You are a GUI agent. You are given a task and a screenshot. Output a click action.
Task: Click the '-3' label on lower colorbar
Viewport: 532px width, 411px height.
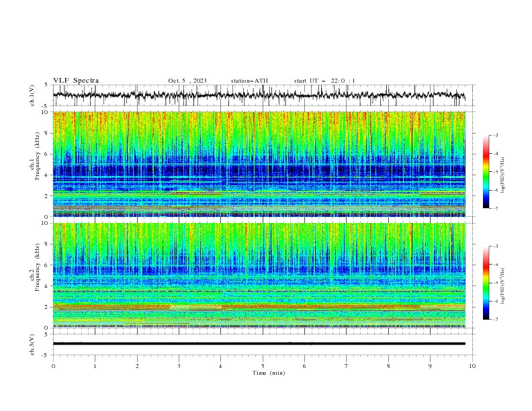495,246
